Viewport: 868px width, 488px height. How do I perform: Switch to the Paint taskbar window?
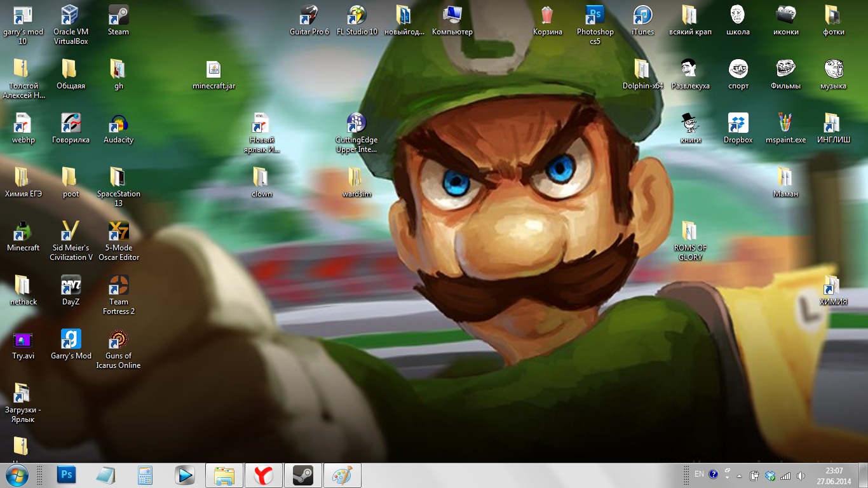coord(342,475)
